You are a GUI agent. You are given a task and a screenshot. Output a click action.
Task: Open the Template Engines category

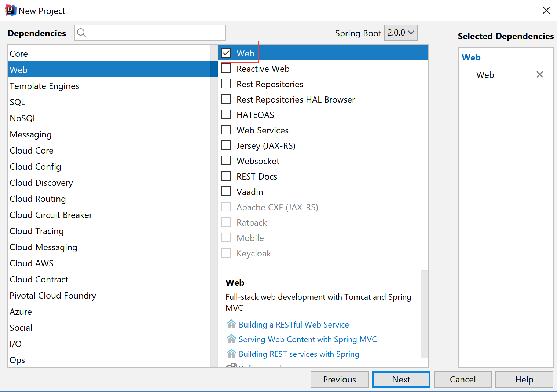109,86
